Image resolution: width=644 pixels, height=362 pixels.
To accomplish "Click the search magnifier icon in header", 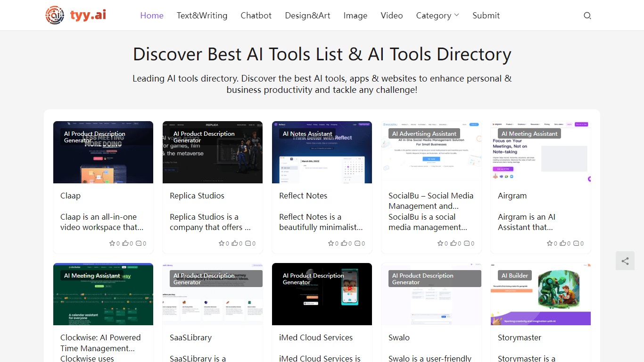I will pos(587,16).
